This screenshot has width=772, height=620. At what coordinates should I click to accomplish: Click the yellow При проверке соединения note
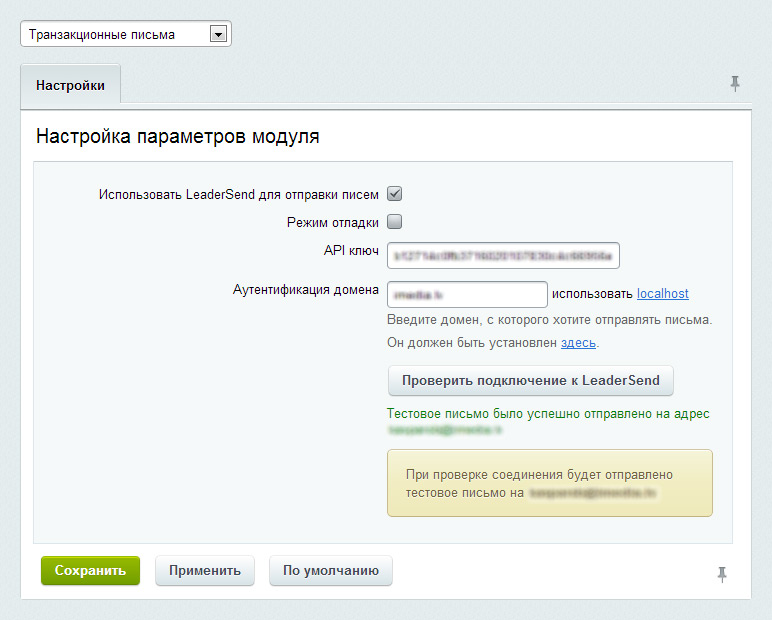[x=550, y=483]
